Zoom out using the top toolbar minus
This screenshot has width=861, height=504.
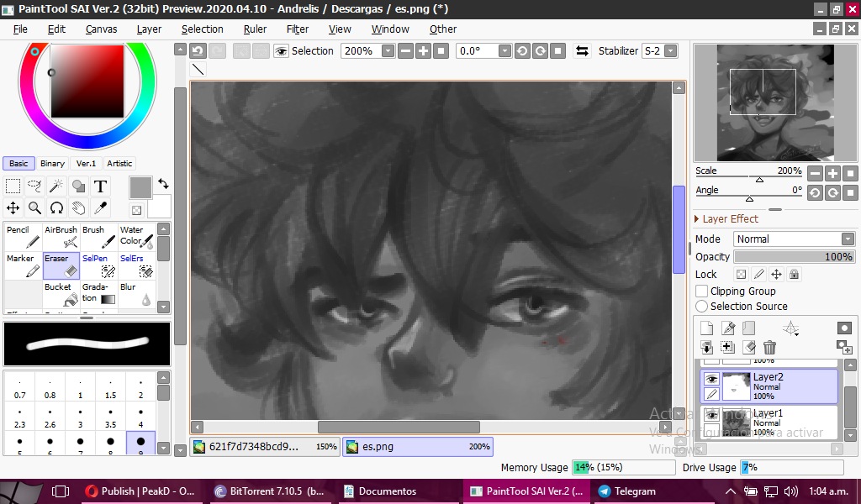pos(406,51)
